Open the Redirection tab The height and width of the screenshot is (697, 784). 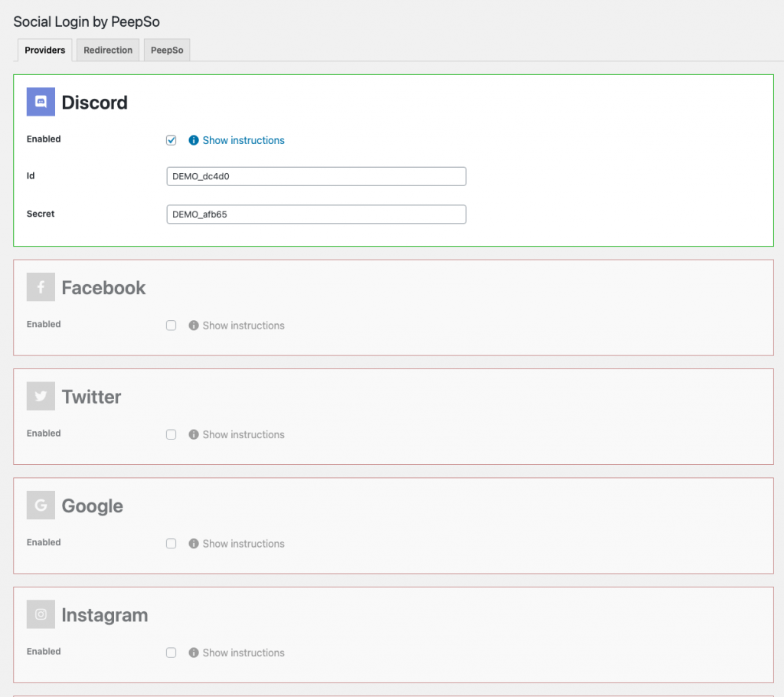pos(108,50)
